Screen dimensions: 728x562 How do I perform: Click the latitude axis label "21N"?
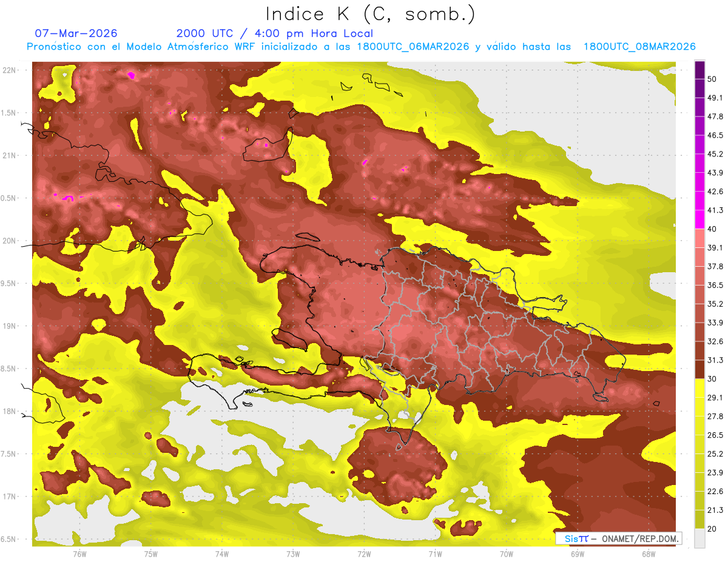(x=10, y=155)
